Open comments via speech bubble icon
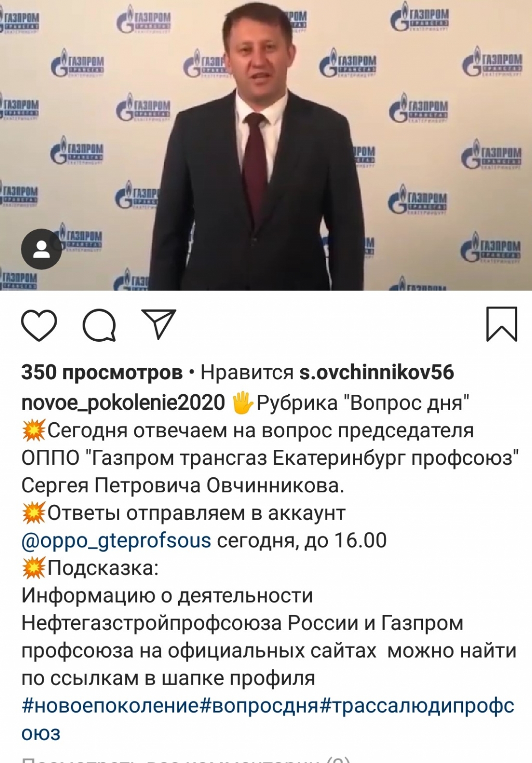This screenshot has width=532, height=763. pyautogui.click(x=99, y=325)
